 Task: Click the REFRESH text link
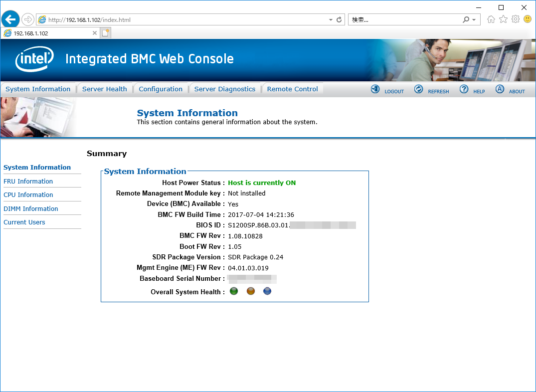point(439,92)
